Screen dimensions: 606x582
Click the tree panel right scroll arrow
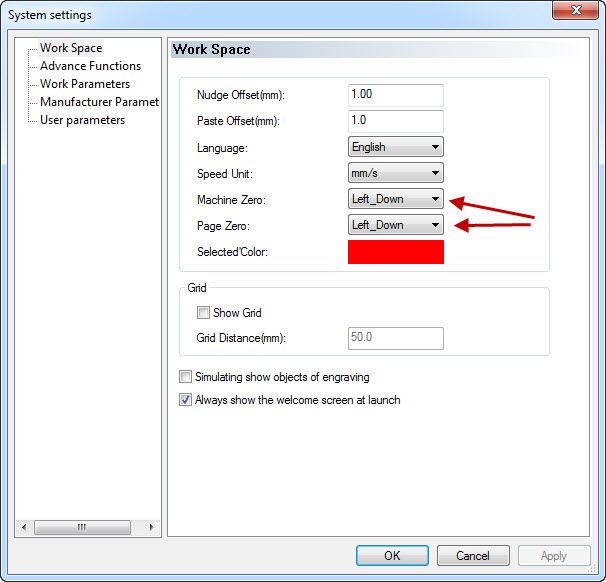151,527
